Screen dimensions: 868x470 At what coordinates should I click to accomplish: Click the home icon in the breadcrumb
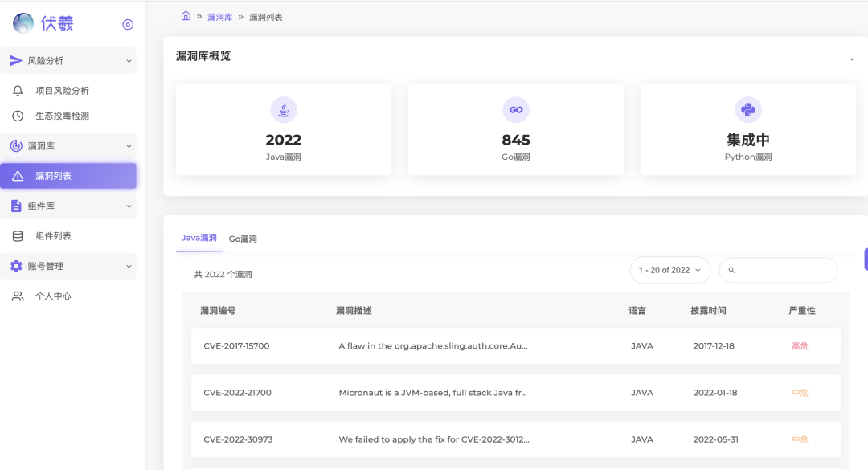point(185,15)
